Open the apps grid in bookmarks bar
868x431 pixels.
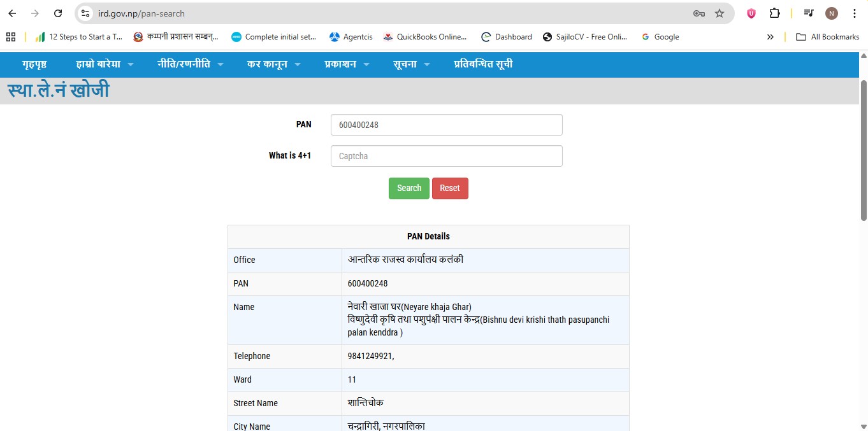[11, 37]
